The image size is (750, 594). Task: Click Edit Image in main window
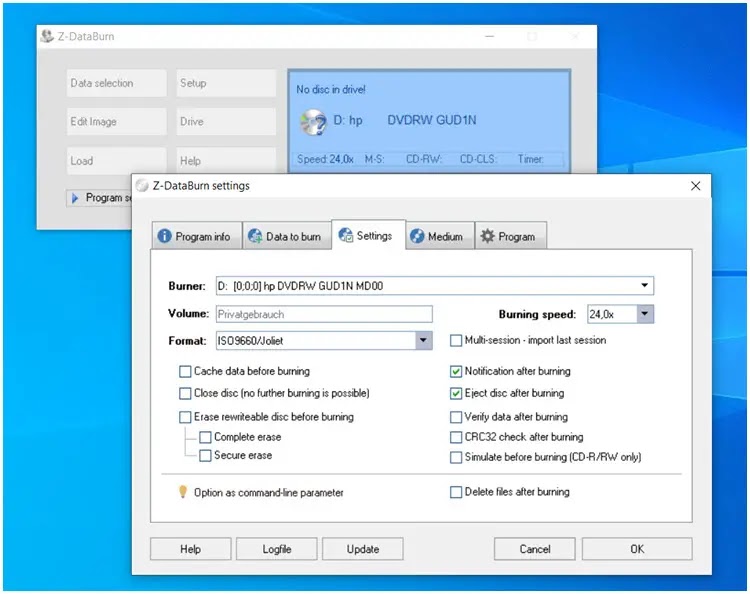[x=117, y=121]
